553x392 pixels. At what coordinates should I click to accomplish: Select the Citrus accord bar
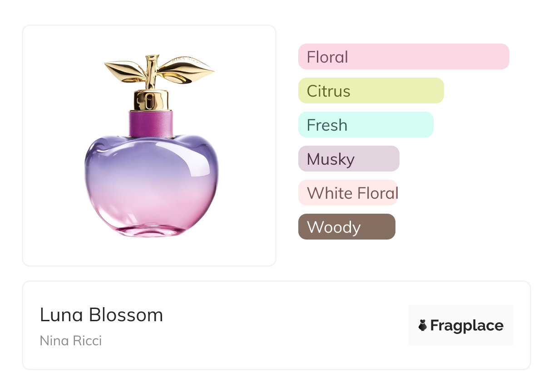(371, 91)
